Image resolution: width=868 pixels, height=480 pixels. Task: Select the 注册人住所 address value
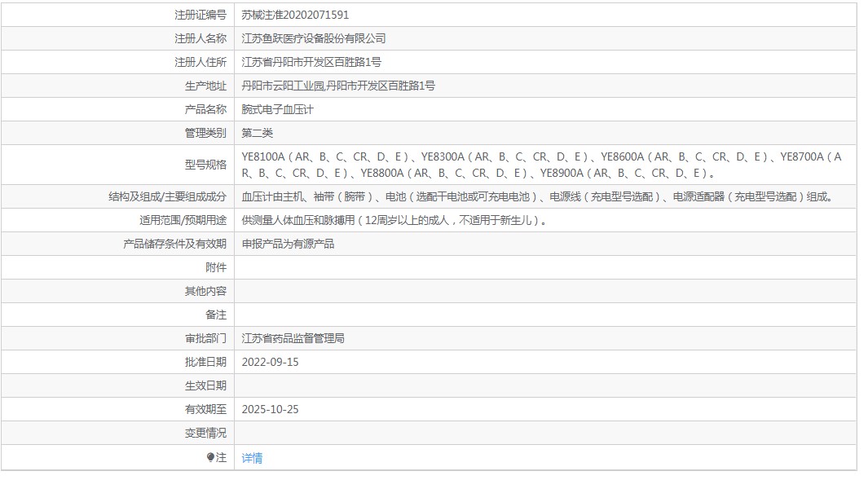click(x=311, y=62)
